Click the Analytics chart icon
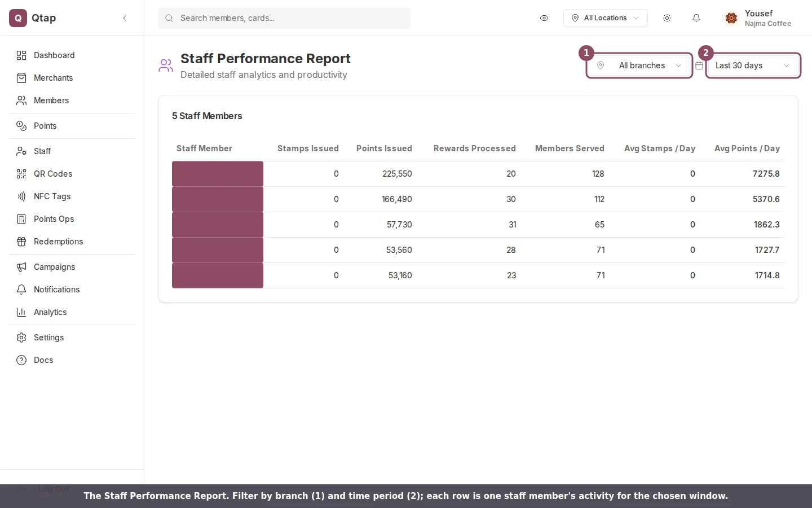The image size is (812, 508). coord(21,312)
